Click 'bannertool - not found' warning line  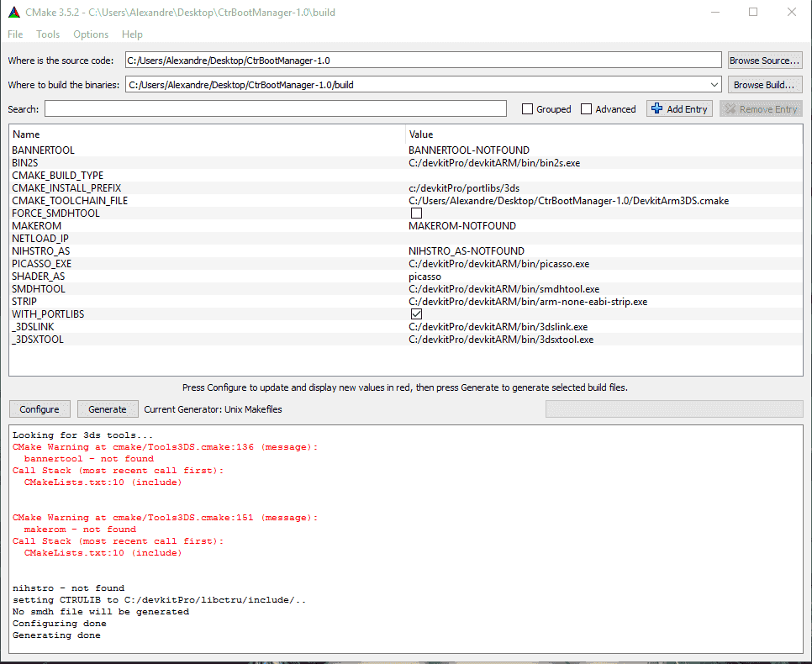(89, 459)
